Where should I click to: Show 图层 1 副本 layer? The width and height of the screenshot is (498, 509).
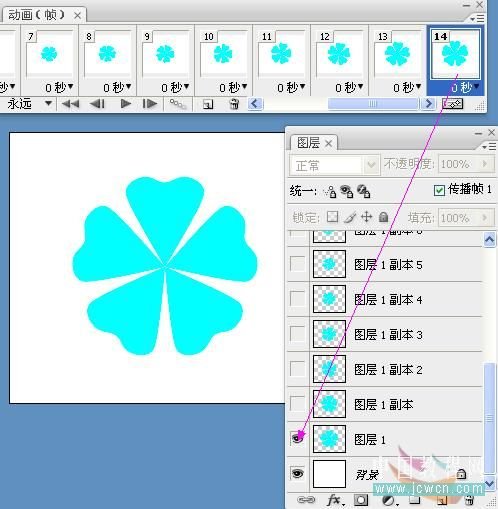[297, 404]
